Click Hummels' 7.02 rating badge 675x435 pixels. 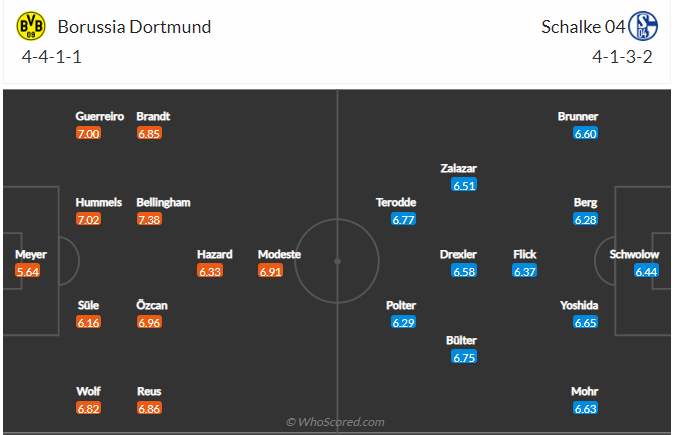pos(88,219)
